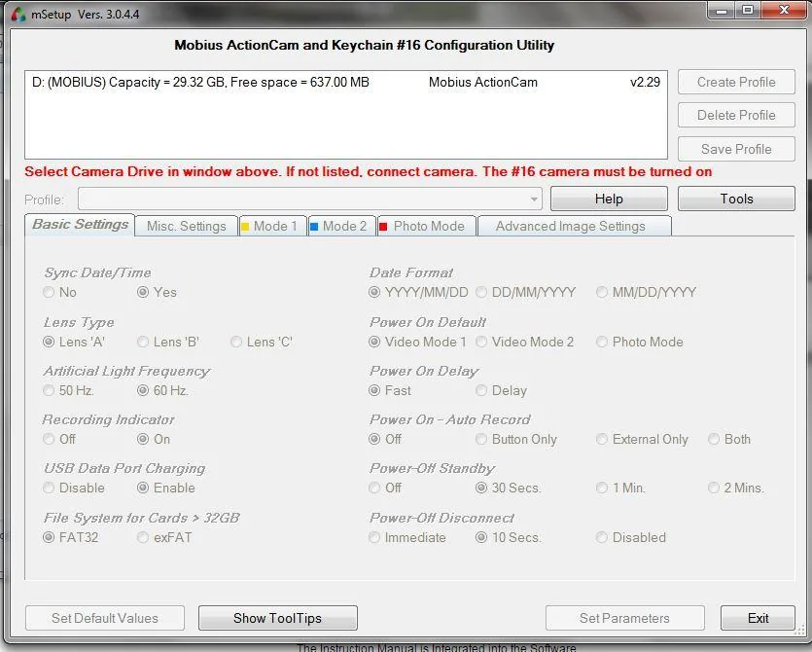Screen dimensions: 812x652
Task: Click Save Profile
Action: [x=736, y=149]
